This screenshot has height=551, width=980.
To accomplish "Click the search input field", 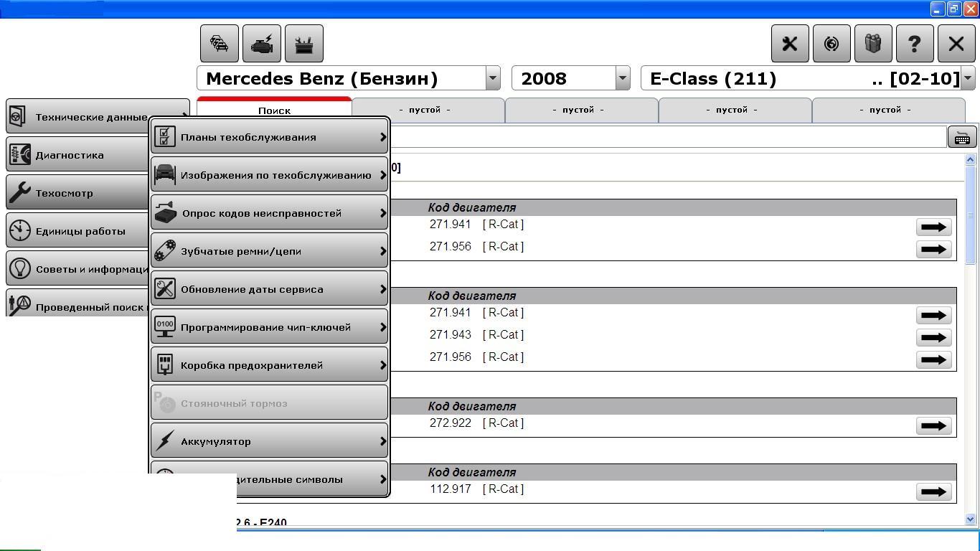I will [668, 137].
